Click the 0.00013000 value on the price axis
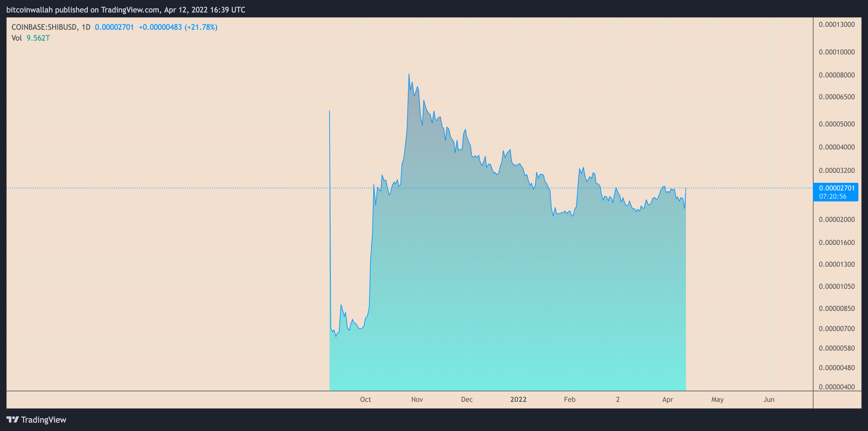The width and height of the screenshot is (868, 431). pos(837,24)
